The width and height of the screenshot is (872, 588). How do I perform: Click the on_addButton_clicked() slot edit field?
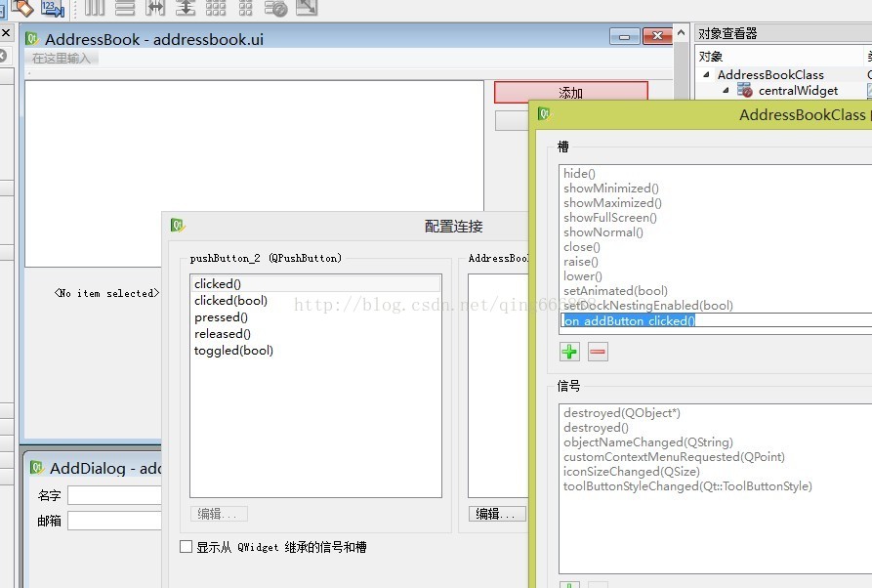717,320
